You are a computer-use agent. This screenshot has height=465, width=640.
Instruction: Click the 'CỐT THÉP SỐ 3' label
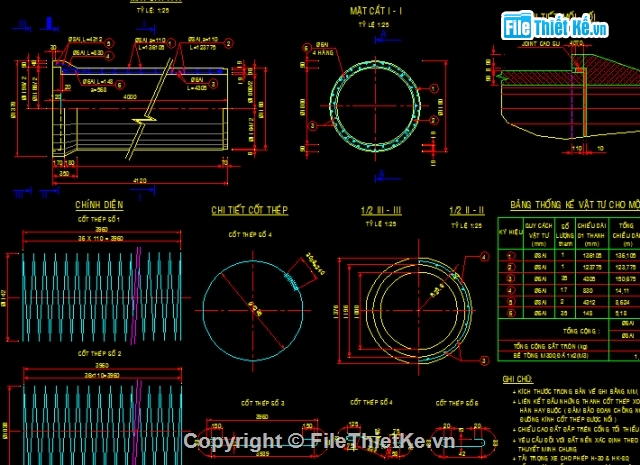tap(262, 403)
